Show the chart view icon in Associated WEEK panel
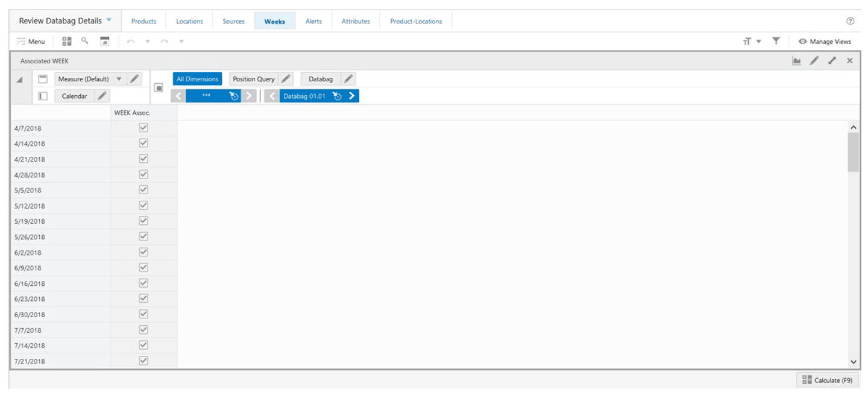This screenshot has width=868, height=395. (x=796, y=61)
